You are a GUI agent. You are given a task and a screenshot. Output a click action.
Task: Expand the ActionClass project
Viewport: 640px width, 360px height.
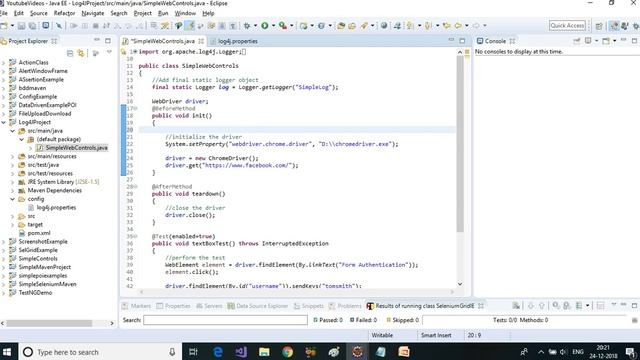4,62
